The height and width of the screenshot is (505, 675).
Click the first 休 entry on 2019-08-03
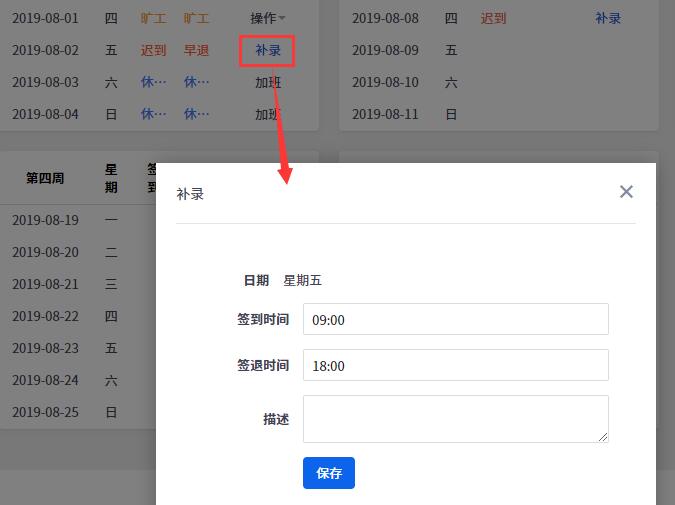coord(153,82)
